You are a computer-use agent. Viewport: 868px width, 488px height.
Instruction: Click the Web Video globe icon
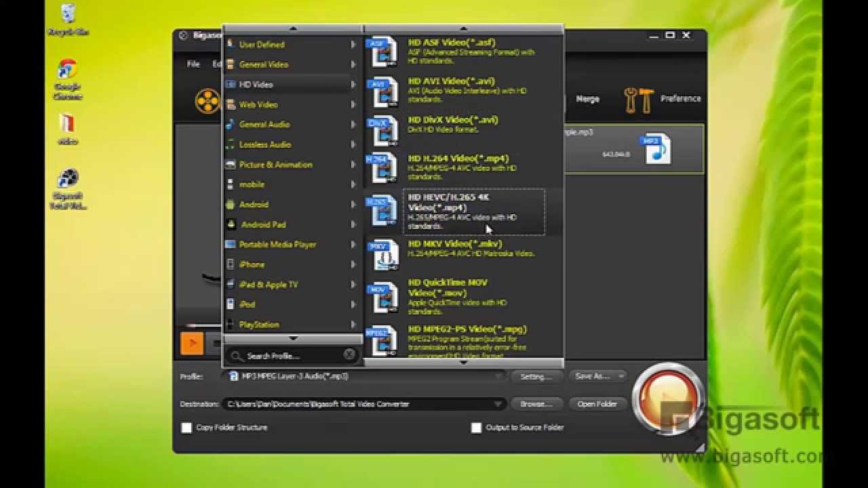point(231,104)
